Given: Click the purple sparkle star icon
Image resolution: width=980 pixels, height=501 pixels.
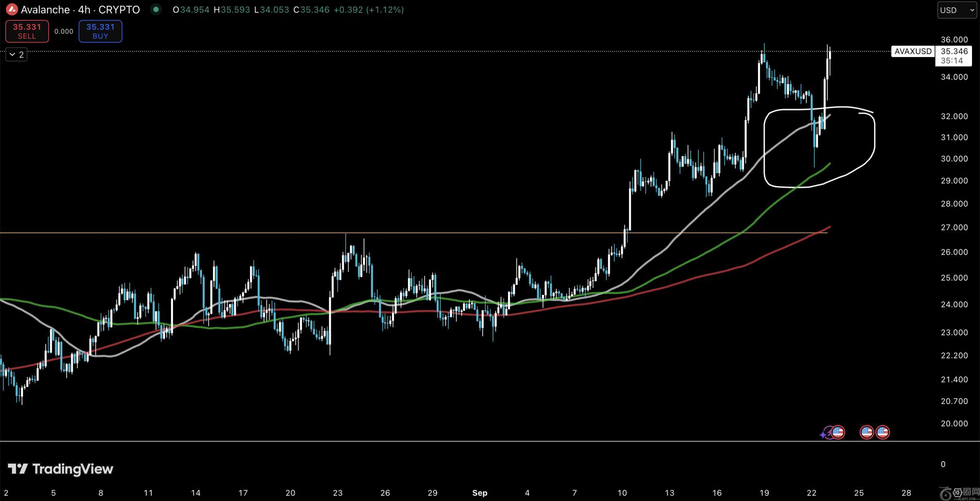Looking at the screenshot, I should click(823, 435).
